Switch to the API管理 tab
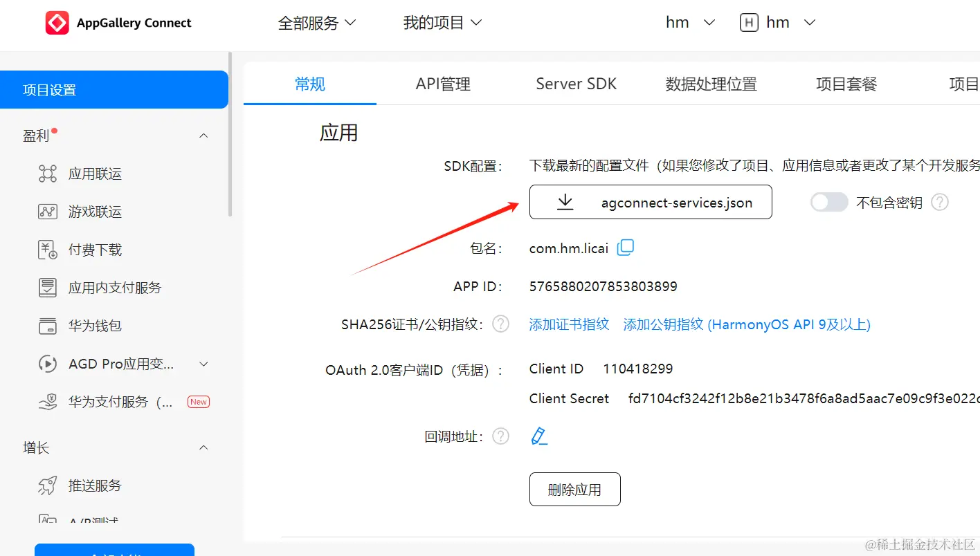Screen dimensions: 980x556 click(x=443, y=84)
